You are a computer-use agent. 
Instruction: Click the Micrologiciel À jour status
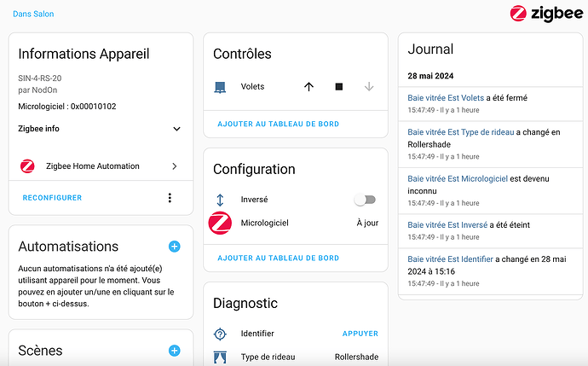click(x=367, y=223)
